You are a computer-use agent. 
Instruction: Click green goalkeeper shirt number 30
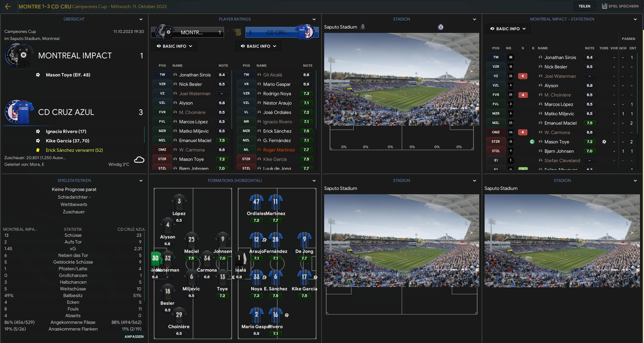pyautogui.click(x=155, y=258)
